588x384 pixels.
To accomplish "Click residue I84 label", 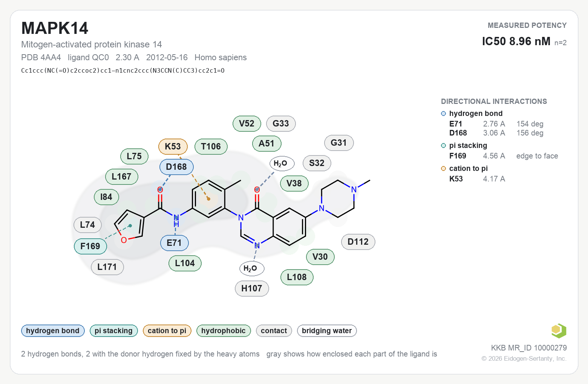I will pos(106,197).
